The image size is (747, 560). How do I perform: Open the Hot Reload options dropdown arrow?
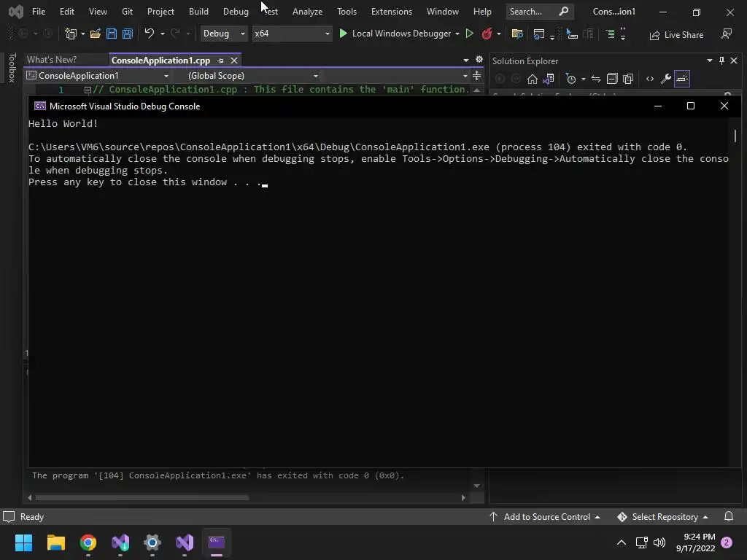click(x=499, y=34)
